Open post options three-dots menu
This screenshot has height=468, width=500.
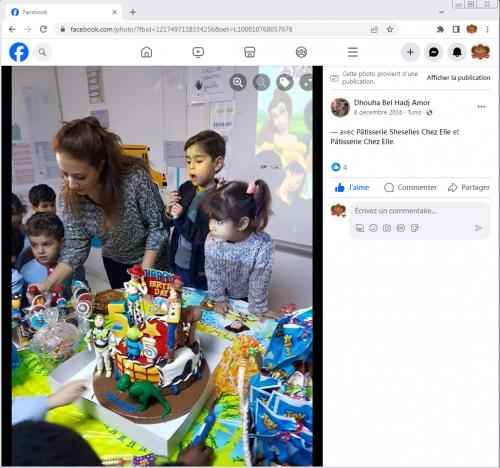[481, 107]
